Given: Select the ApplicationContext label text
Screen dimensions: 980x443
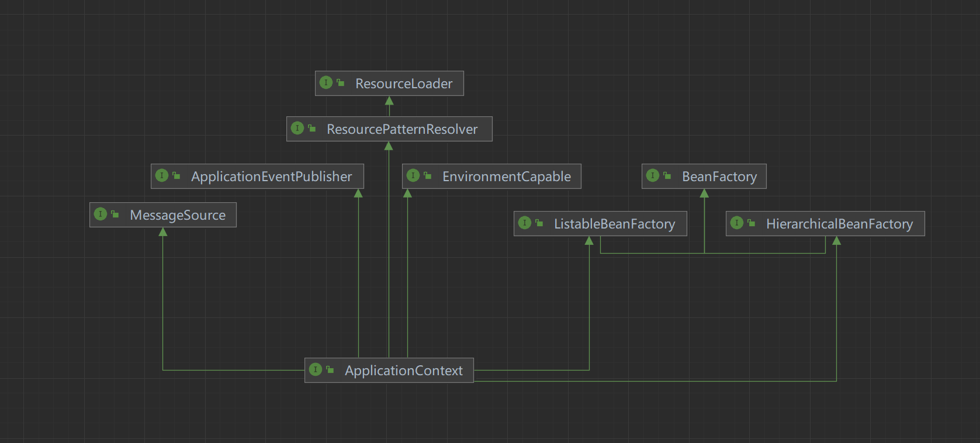Looking at the screenshot, I should (x=404, y=371).
